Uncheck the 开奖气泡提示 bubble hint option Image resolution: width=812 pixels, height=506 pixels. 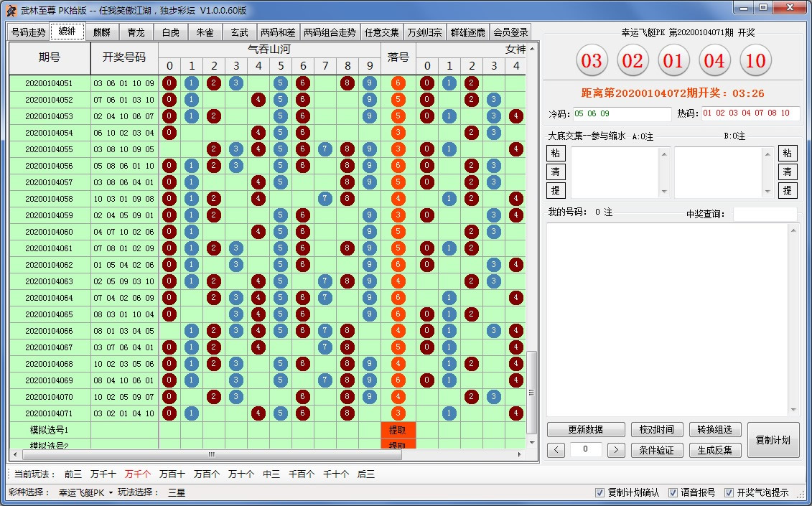[x=728, y=493]
